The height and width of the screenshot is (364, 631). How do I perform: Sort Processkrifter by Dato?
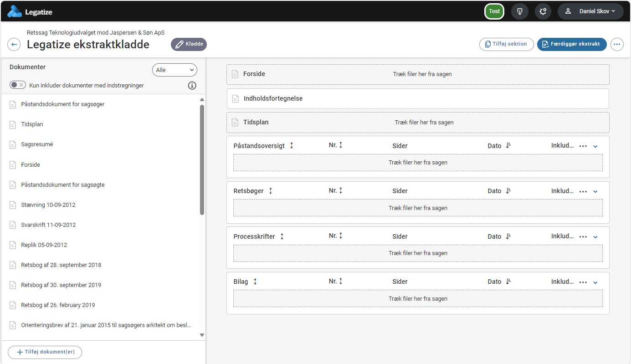508,236
